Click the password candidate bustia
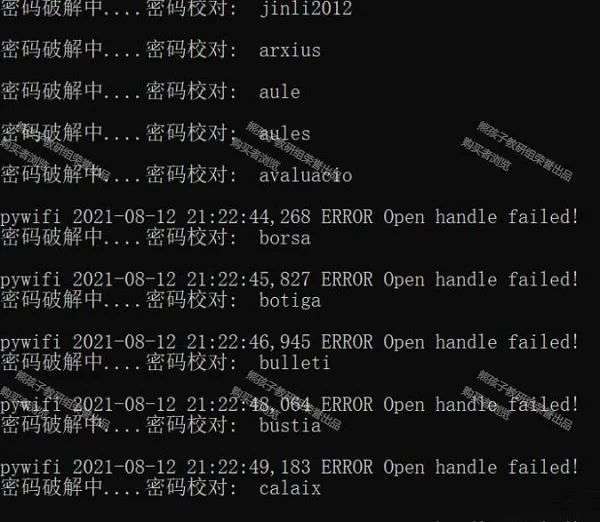This screenshot has width=600, height=522. pos(290,425)
